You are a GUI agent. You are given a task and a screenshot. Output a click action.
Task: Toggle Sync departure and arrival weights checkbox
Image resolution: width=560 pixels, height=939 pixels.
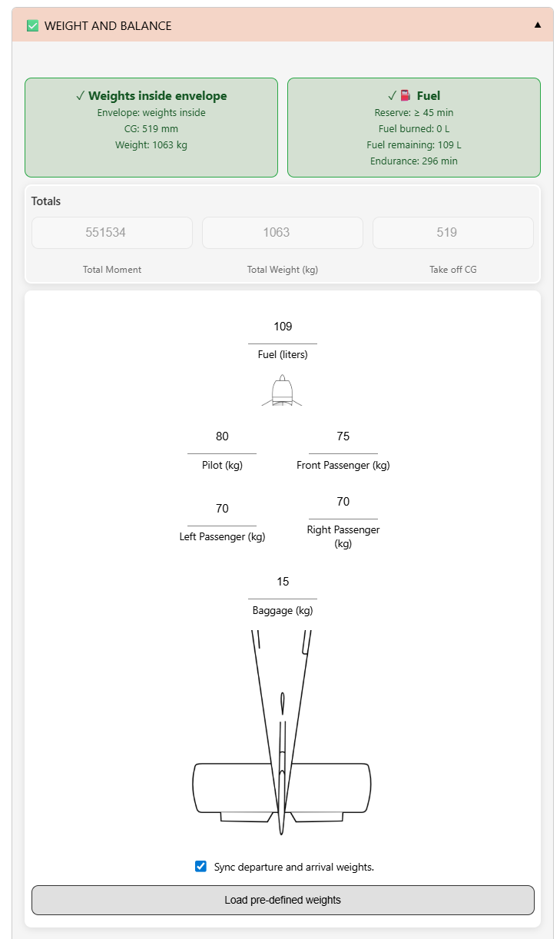201,866
